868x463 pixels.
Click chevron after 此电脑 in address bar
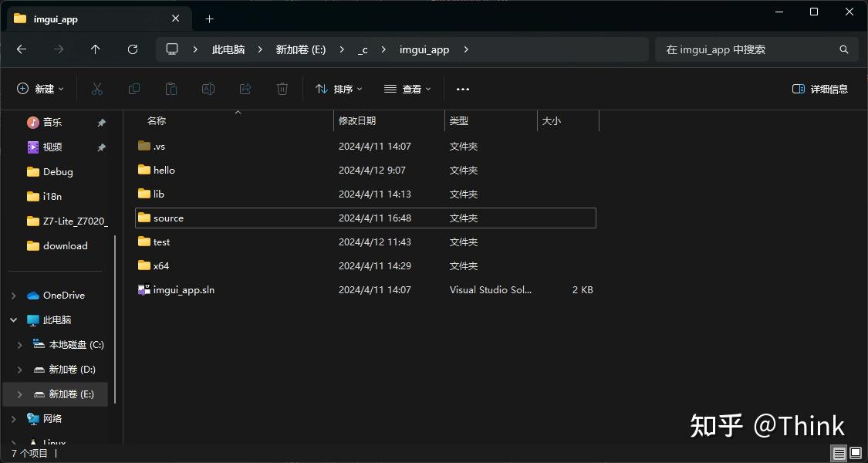(259, 49)
